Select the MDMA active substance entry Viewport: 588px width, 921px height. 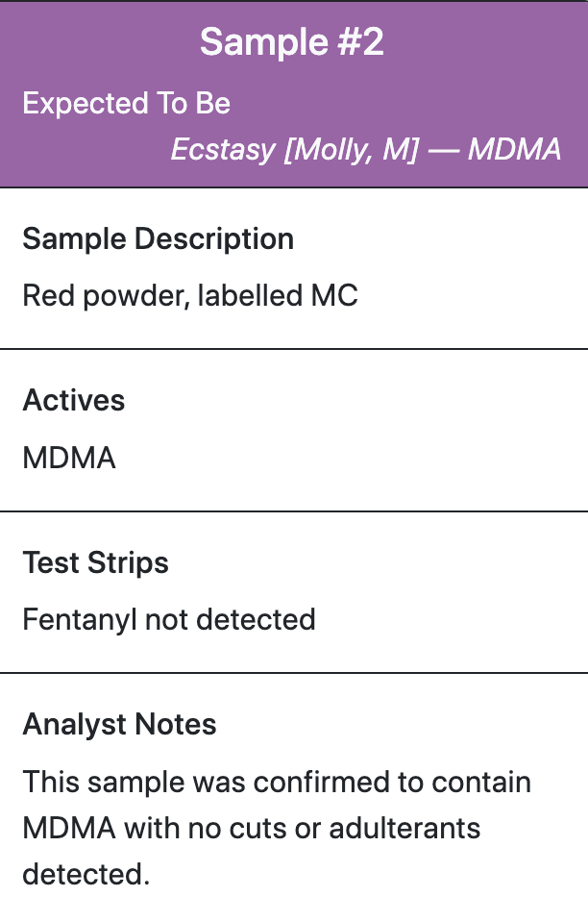(68, 459)
